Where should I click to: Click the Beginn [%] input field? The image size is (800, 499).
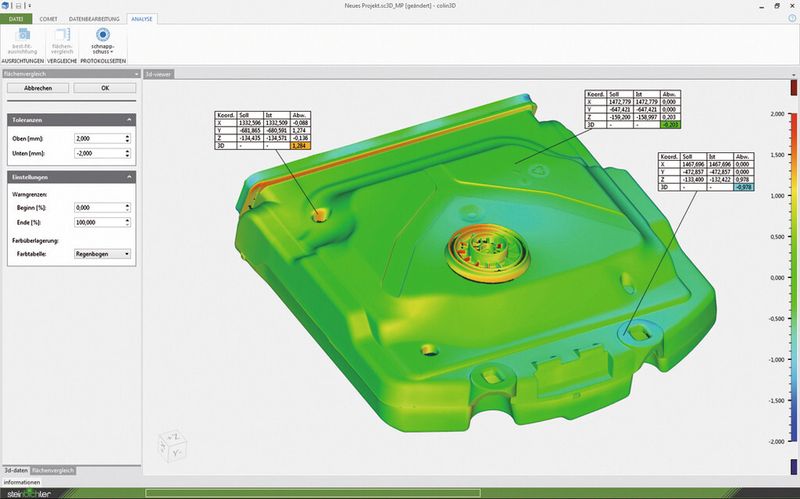pos(99,208)
